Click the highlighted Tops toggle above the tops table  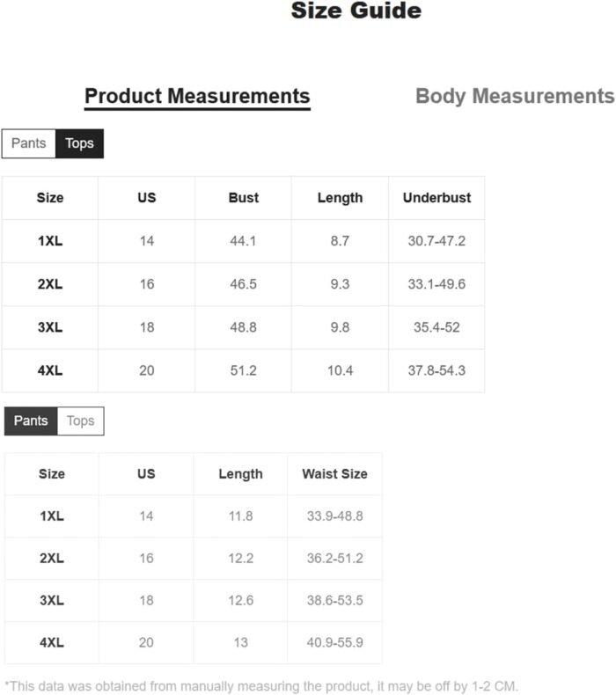(x=79, y=143)
